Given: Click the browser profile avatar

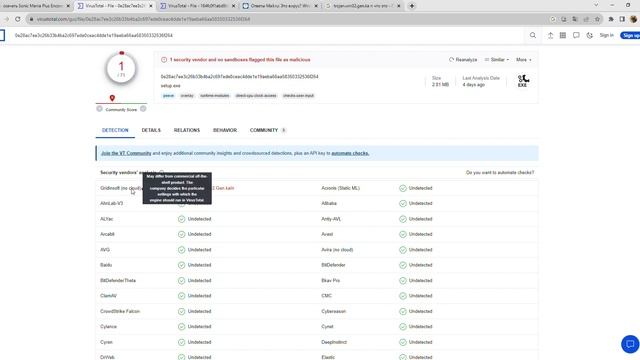Looking at the screenshot, I should tap(633, 19).
